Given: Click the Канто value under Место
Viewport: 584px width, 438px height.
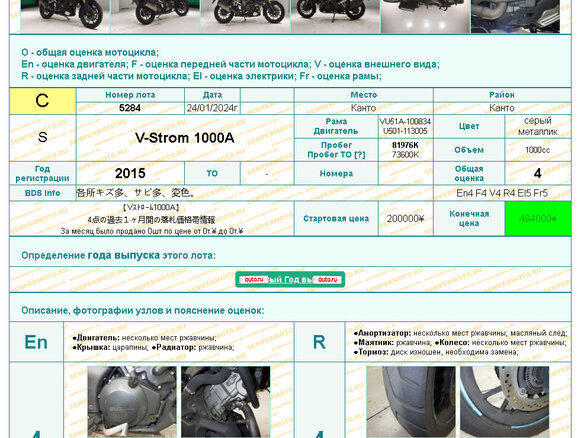Looking at the screenshot, I should tap(364, 108).
